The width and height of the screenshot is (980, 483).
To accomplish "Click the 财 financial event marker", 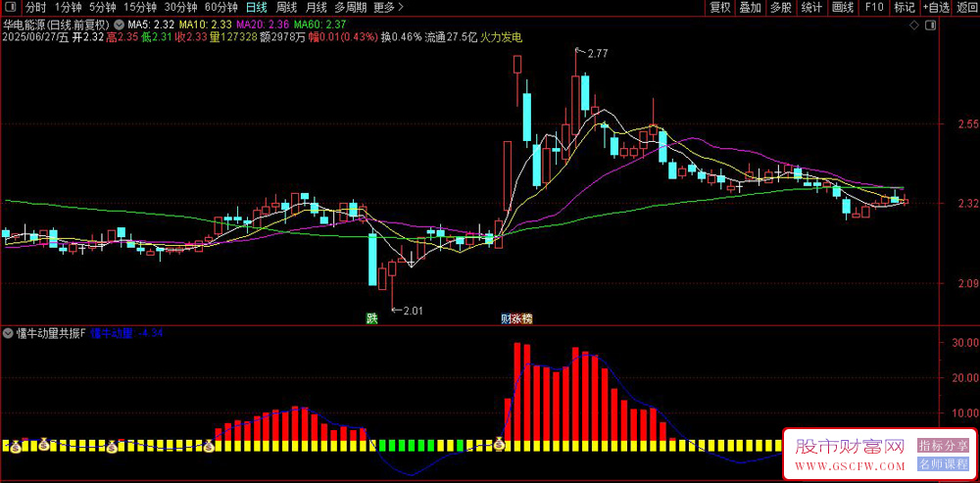I will 506,318.
